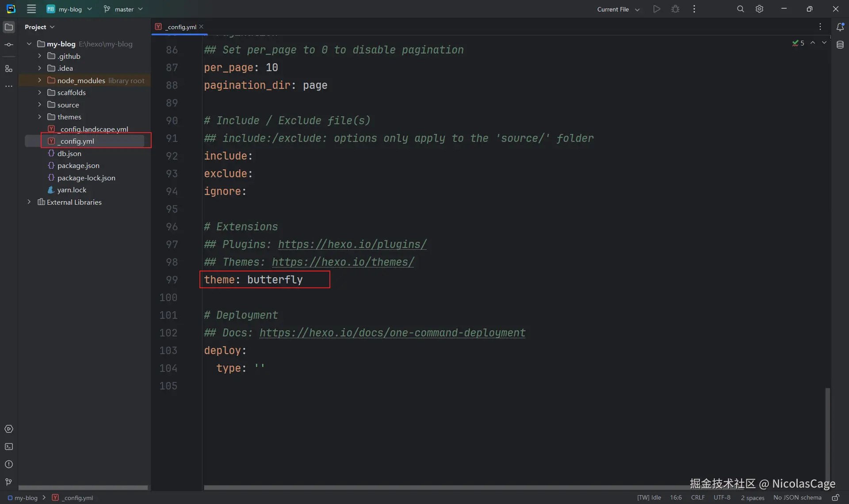Expand the themes folder
Viewport: 849px width, 504px height.
click(40, 117)
